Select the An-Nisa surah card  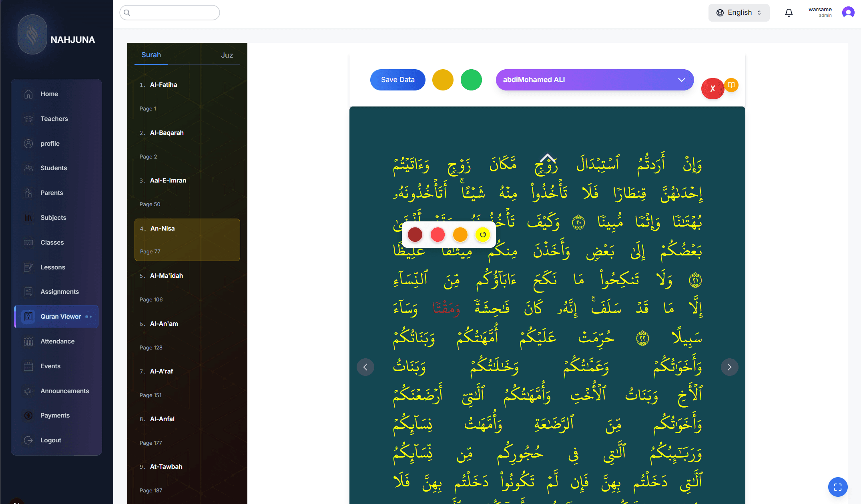click(x=187, y=240)
